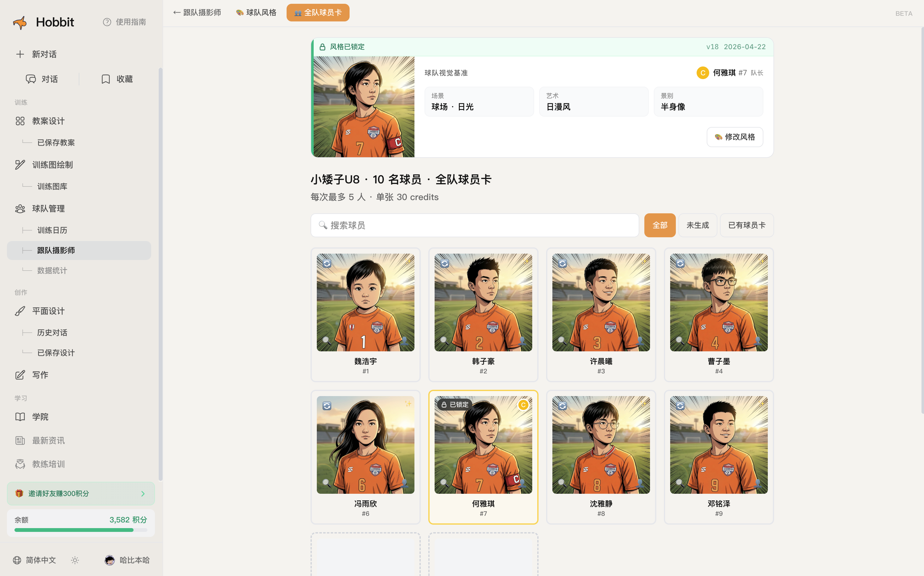This screenshot has width=924, height=576.
Task: Click the Hobbit logo icon
Action: 20,22
